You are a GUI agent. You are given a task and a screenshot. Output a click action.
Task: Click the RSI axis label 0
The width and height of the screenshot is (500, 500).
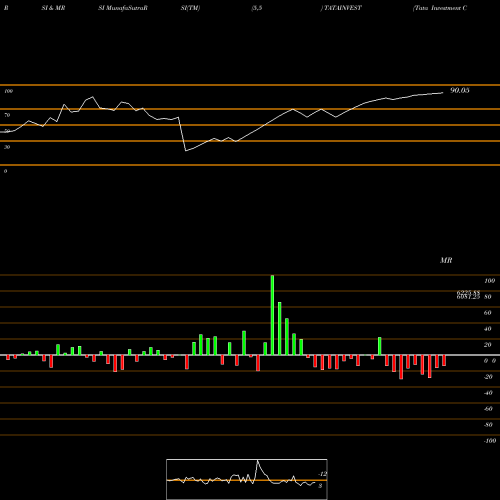[5, 171]
